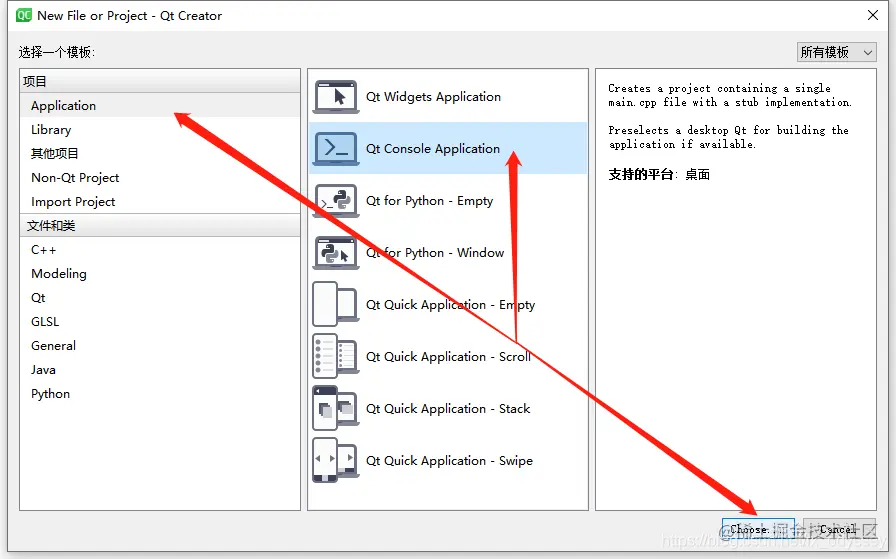Click the 支持的平台 description text

pyautogui.click(x=658, y=174)
